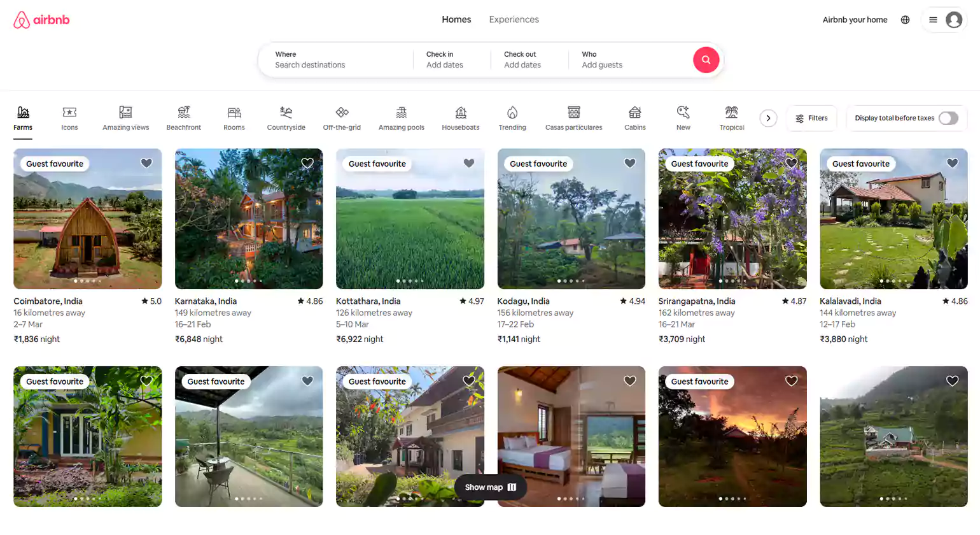Open the Cabins category

tap(634, 118)
